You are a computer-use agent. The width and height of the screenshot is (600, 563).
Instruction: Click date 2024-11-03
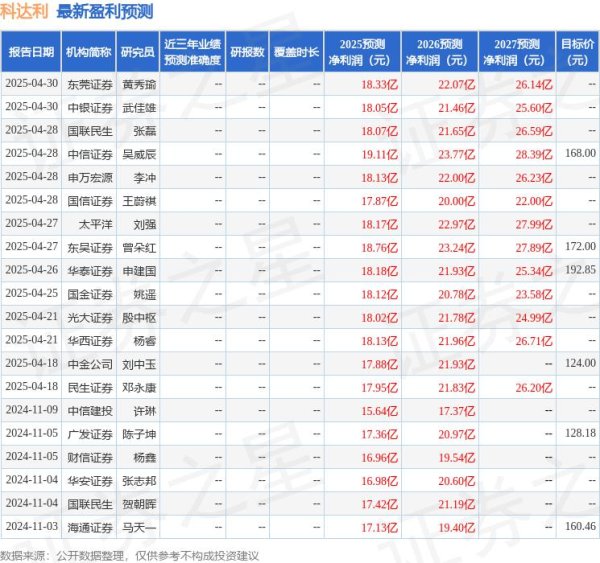(x=32, y=526)
